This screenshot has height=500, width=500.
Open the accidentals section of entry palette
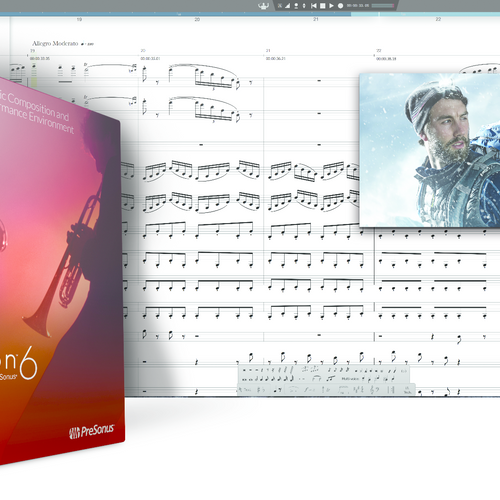261,390
